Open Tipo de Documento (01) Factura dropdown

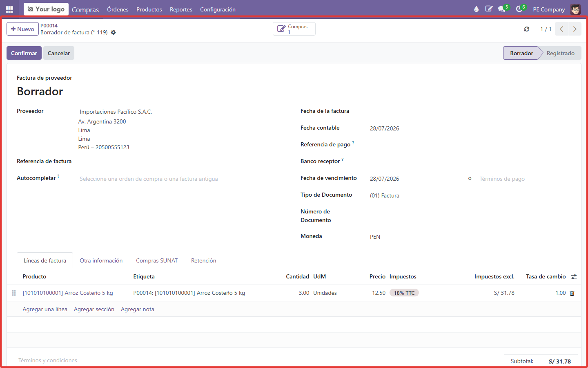[470, 195]
